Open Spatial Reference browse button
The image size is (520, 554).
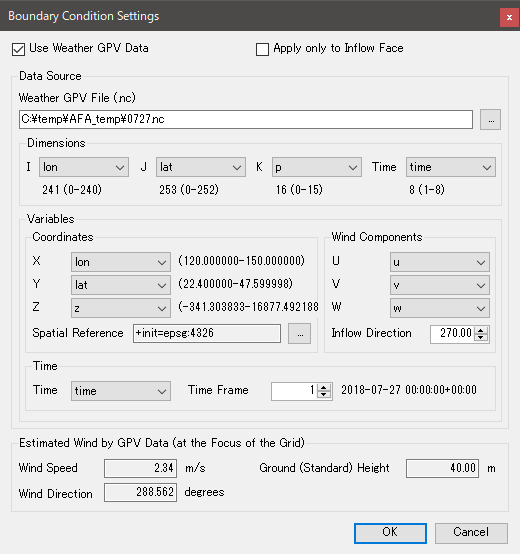point(300,333)
